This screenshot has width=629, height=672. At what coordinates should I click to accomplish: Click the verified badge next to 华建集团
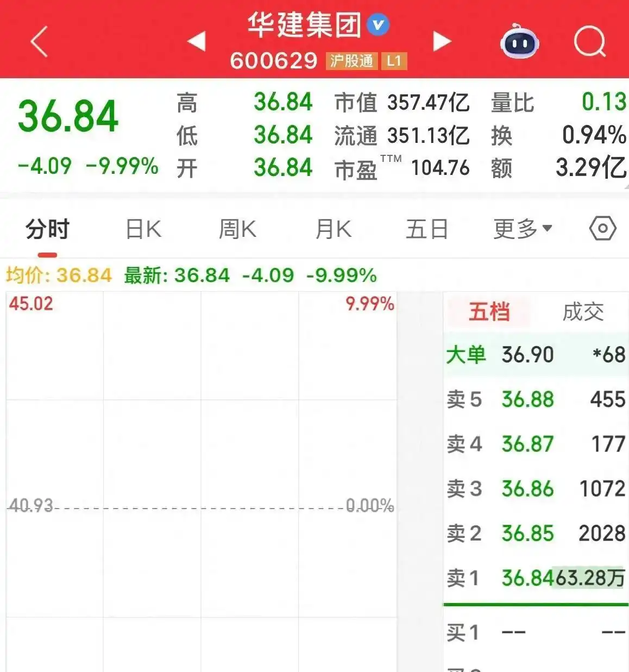tap(379, 24)
